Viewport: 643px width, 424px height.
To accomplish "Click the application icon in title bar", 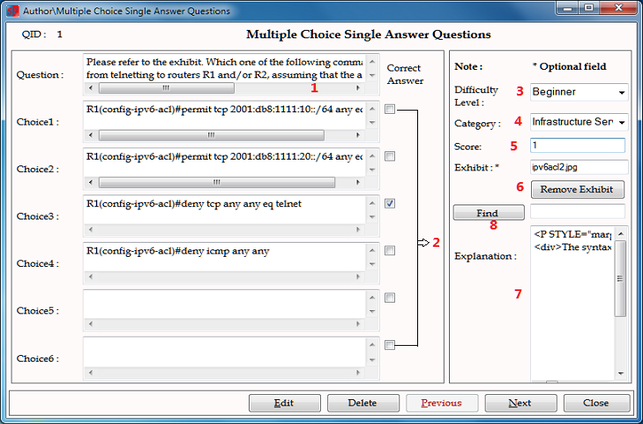I will pos(13,11).
